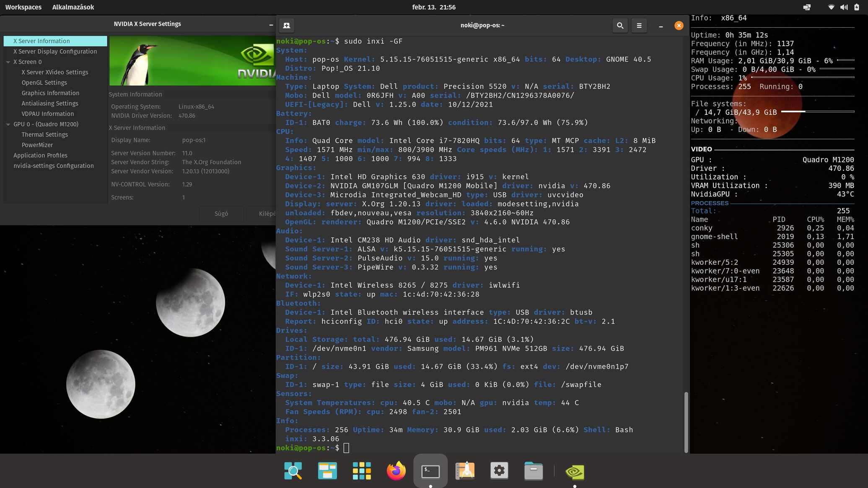Click 'Precision 5520' in terminal output
Screen dimensions: 868x488
[475, 86]
